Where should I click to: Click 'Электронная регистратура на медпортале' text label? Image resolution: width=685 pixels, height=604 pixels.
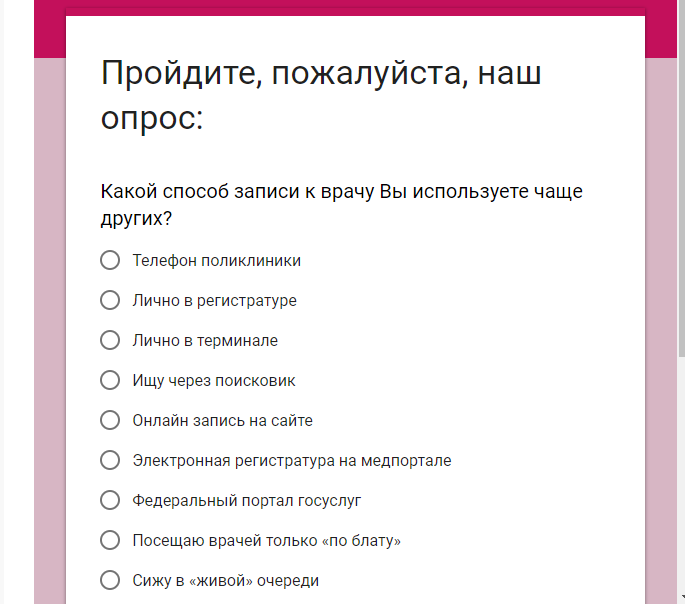pyautogui.click(x=291, y=460)
